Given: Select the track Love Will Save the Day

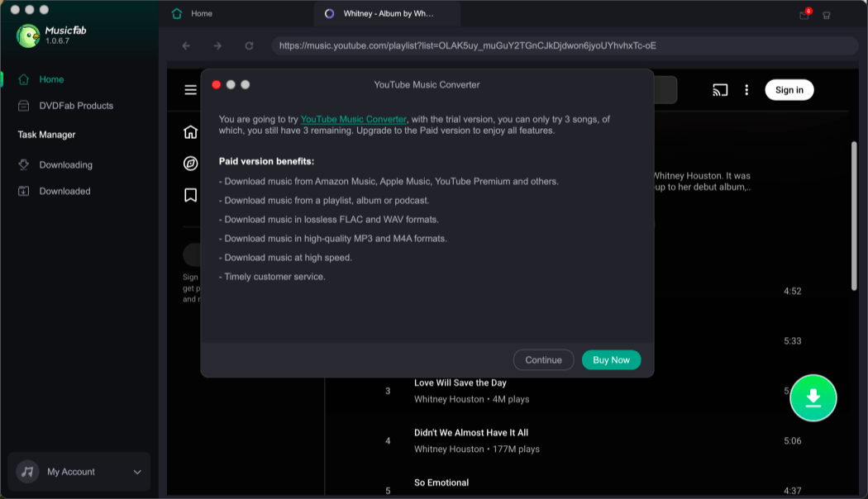Looking at the screenshot, I should (x=460, y=383).
